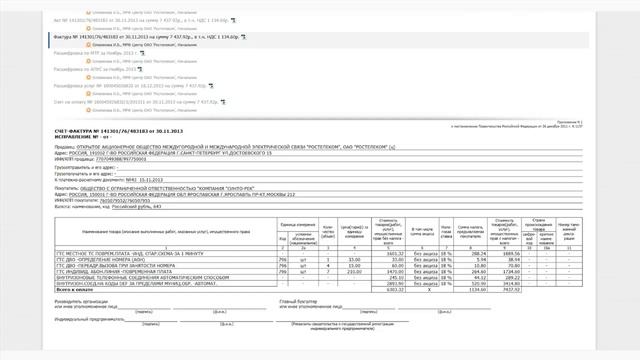The height and width of the screenshot is (360, 640).
Task: Open the print icon next to the Акт row
Action: (x=233, y=20)
